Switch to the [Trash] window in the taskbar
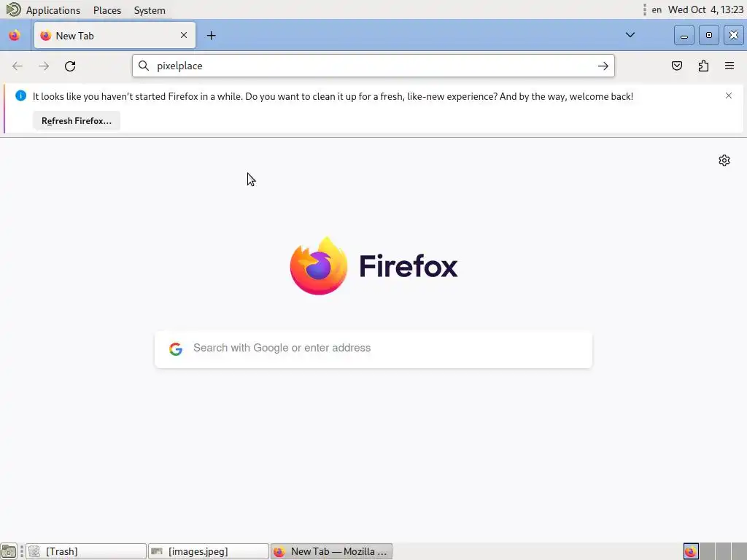747x560 pixels. 86,551
